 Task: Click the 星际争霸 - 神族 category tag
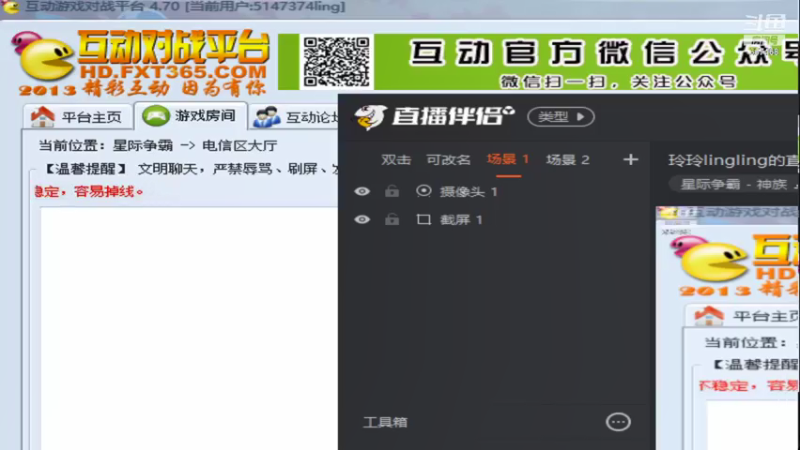coord(735,184)
